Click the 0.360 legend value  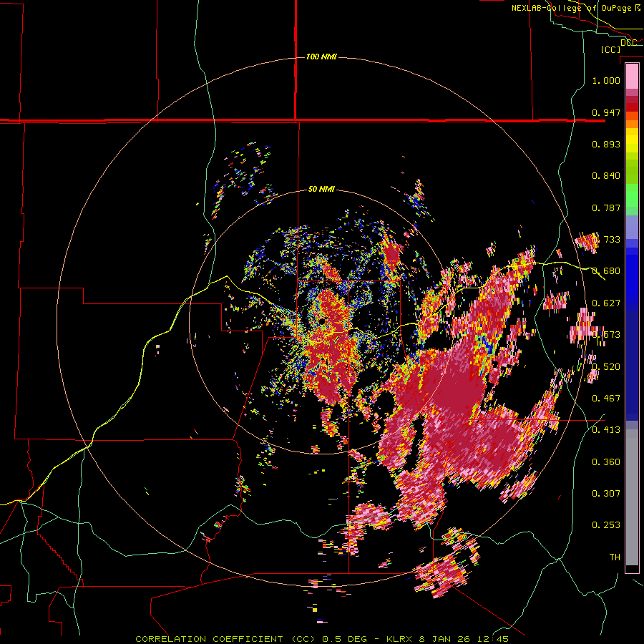click(606, 462)
